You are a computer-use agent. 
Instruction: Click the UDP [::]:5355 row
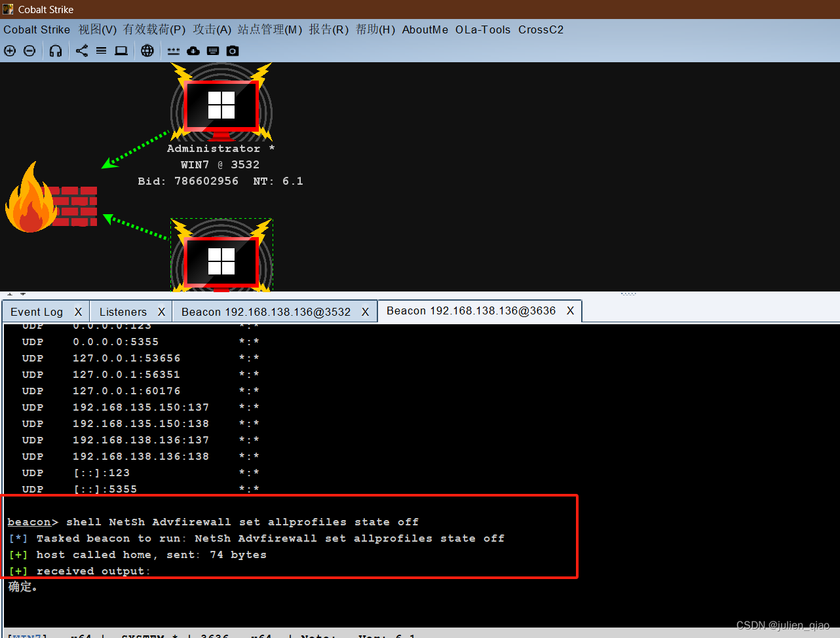pyautogui.click(x=140, y=489)
